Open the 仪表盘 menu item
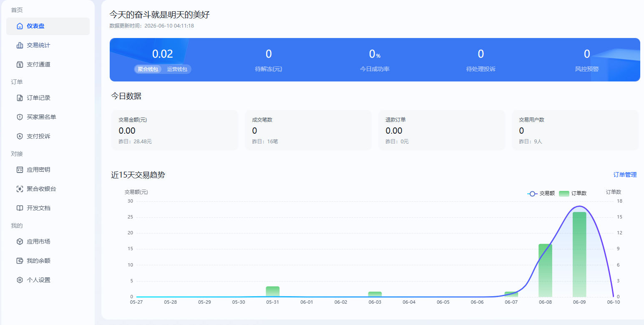Viewport: 644px width, 325px height. [x=48, y=26]
